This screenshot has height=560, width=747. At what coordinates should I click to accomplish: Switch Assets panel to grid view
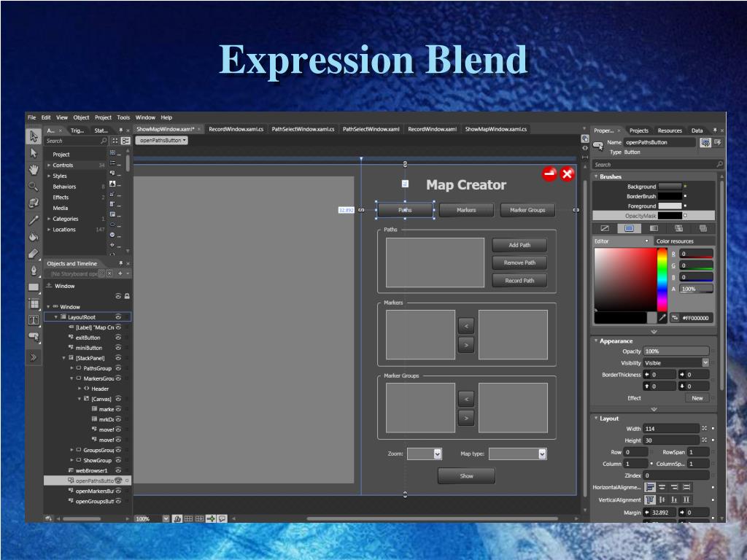(115, 141)
